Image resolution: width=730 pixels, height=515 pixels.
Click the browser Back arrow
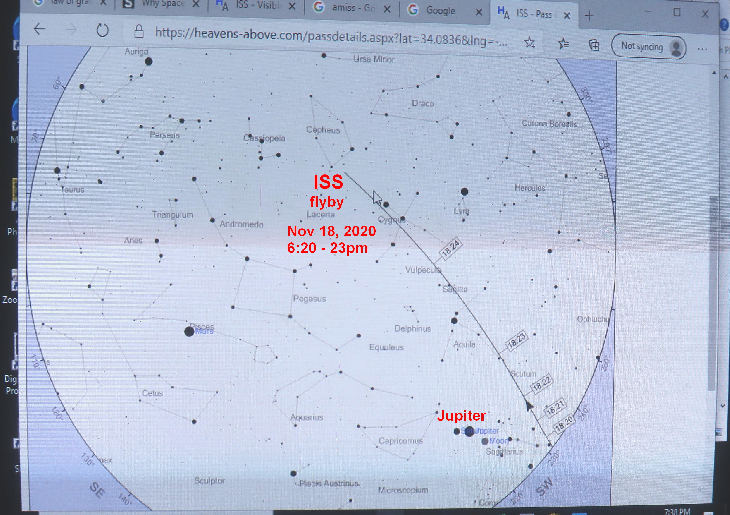40,29
